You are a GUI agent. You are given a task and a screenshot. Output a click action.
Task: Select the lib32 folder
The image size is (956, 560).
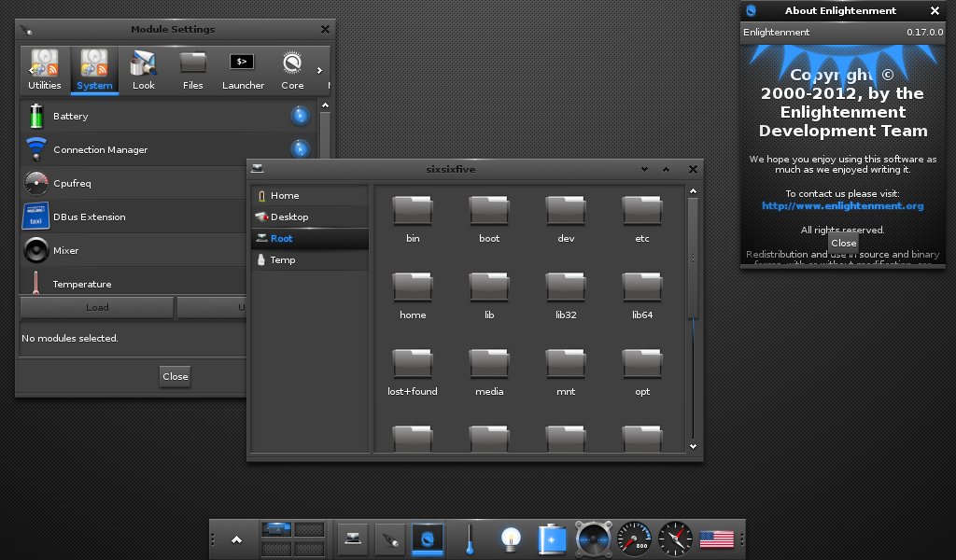point(566,296)
